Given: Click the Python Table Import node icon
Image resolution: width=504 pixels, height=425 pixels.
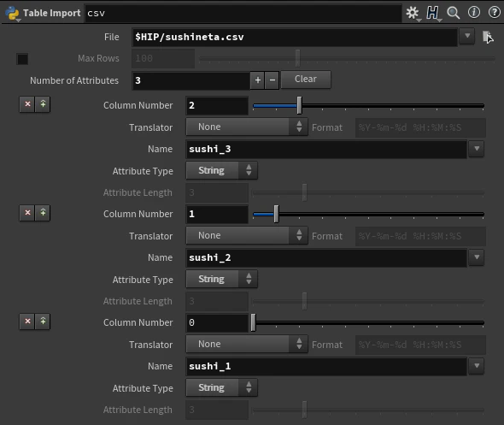Looking at the screenshot, I should pyautogui.click(x=12, y=14).
